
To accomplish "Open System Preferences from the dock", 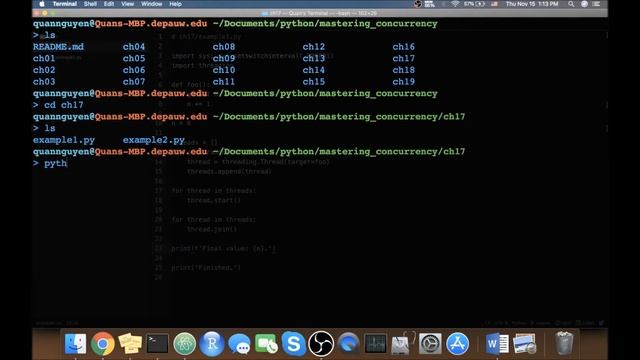I will tap(430, 343).
